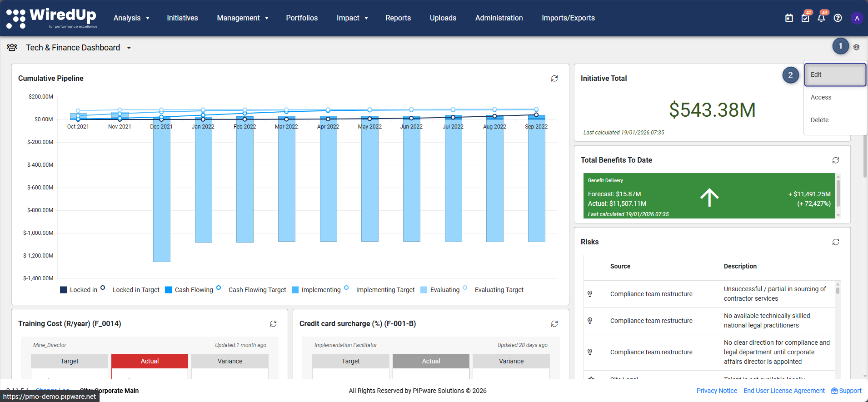Viewport: 868px width, 402px height.
Task: Click the Source column header in Risks
Action: (620, 266)
